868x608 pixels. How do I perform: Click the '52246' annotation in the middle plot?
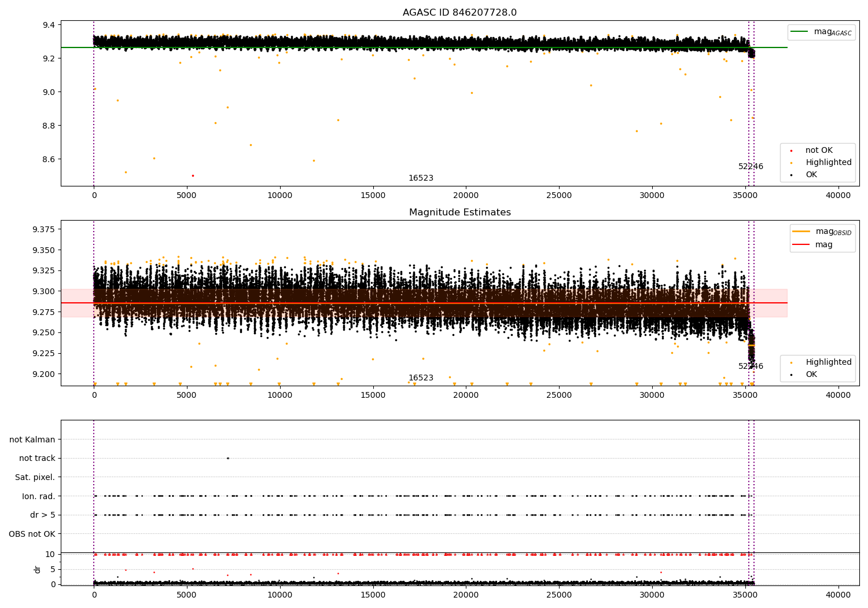pos(751,367)
